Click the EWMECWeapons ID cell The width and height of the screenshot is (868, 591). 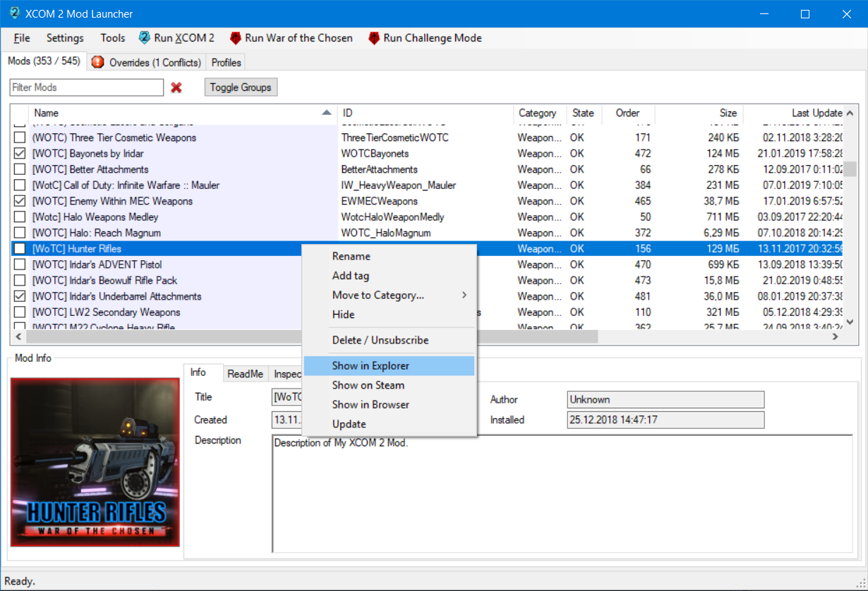click(x=380, y=201)
